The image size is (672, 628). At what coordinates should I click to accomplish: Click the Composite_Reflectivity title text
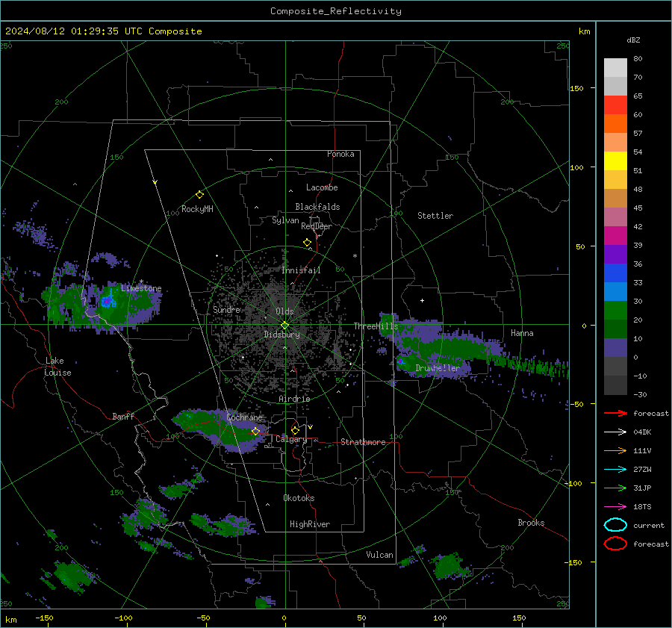pos(336,11)
